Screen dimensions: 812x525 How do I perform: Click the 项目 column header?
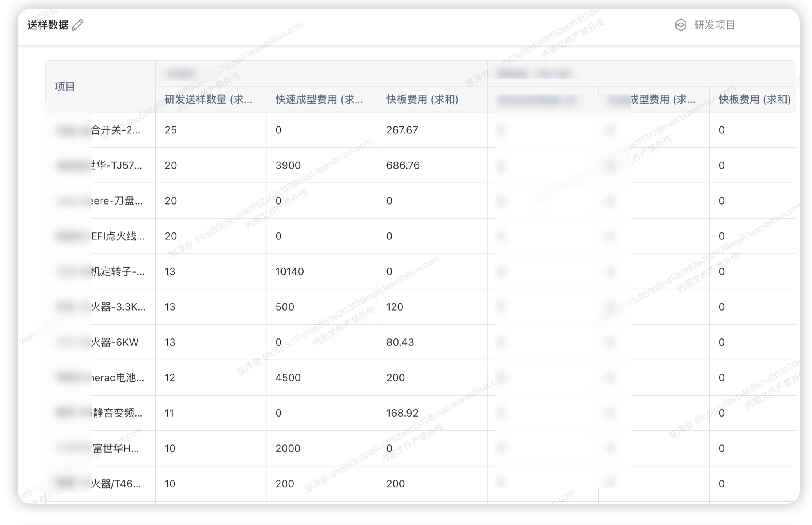(x=65, y=86)
